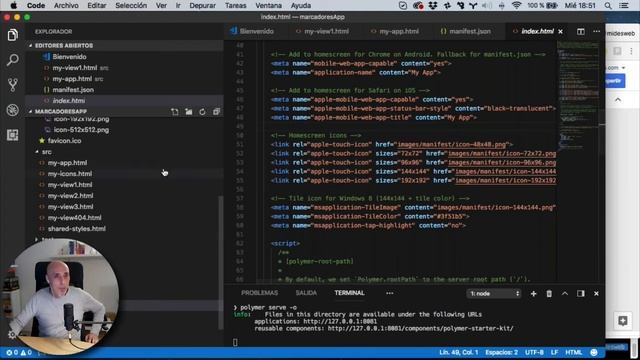The image size is (640, 360).
Task: Kill the active terminal
Action: (549, 293)
